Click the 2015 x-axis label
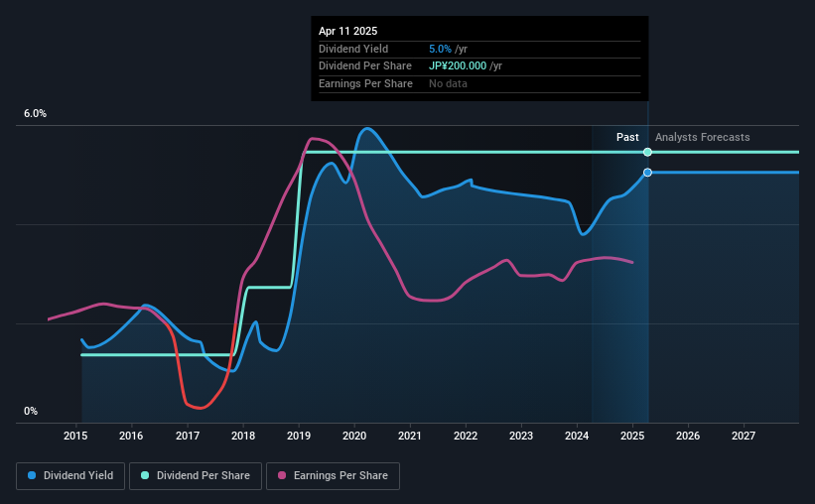 coord(75,436)
